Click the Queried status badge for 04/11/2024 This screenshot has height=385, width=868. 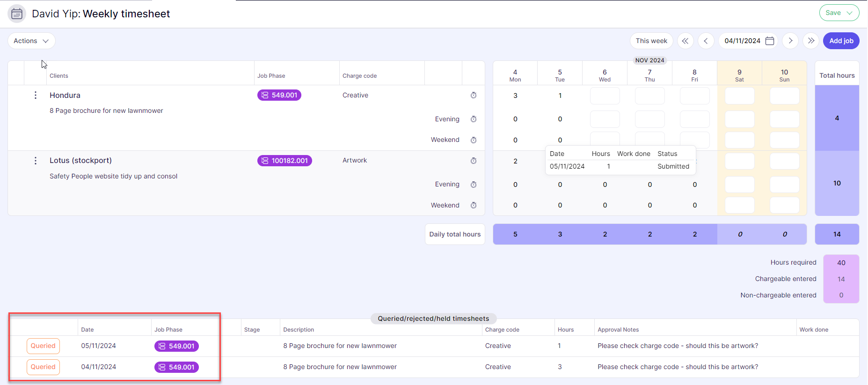pyautogui.click(x=43, y=367)
